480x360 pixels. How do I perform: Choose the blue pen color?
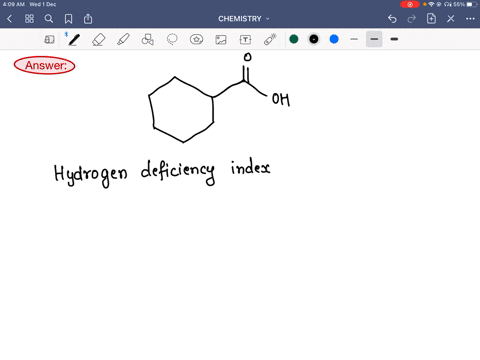click(334, 39)
